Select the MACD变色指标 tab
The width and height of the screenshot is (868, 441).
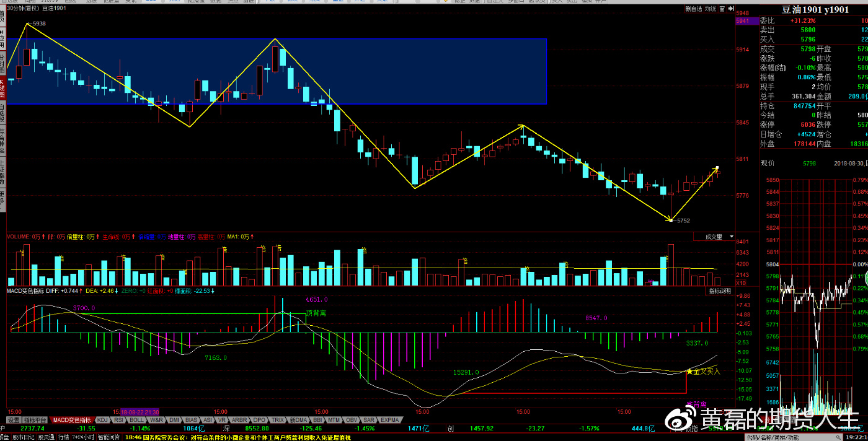71,420
